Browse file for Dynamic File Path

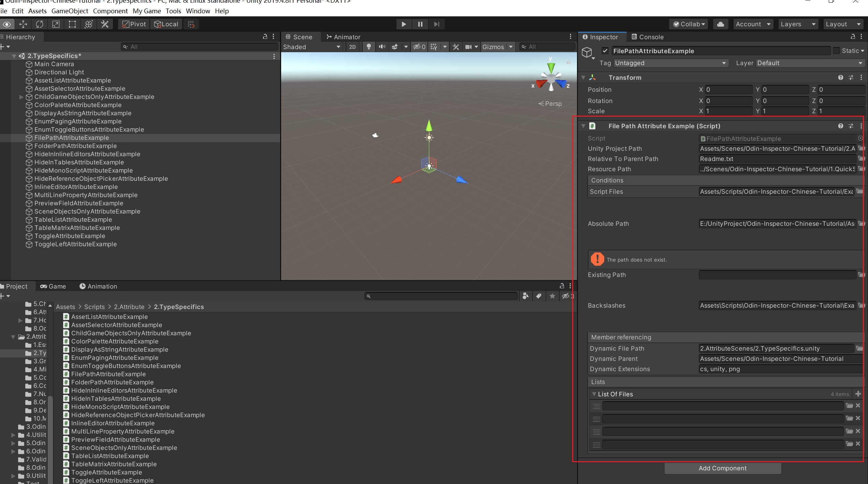859,349
